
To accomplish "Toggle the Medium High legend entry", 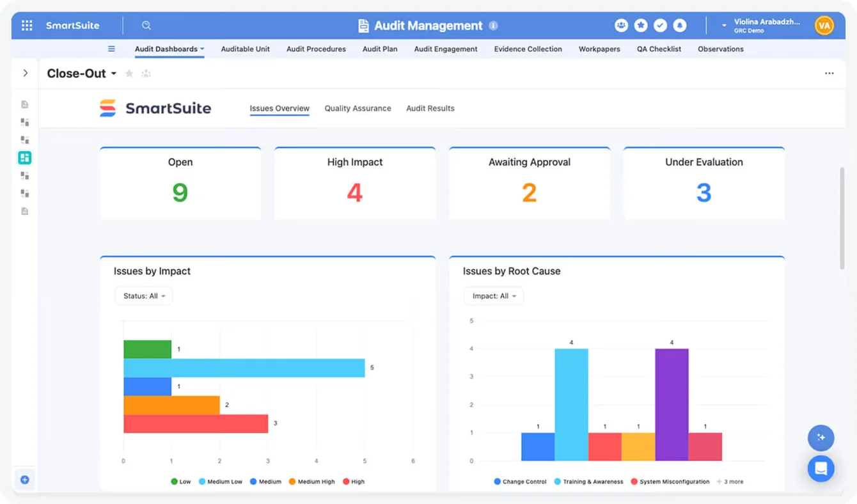I will click(311, 482).
